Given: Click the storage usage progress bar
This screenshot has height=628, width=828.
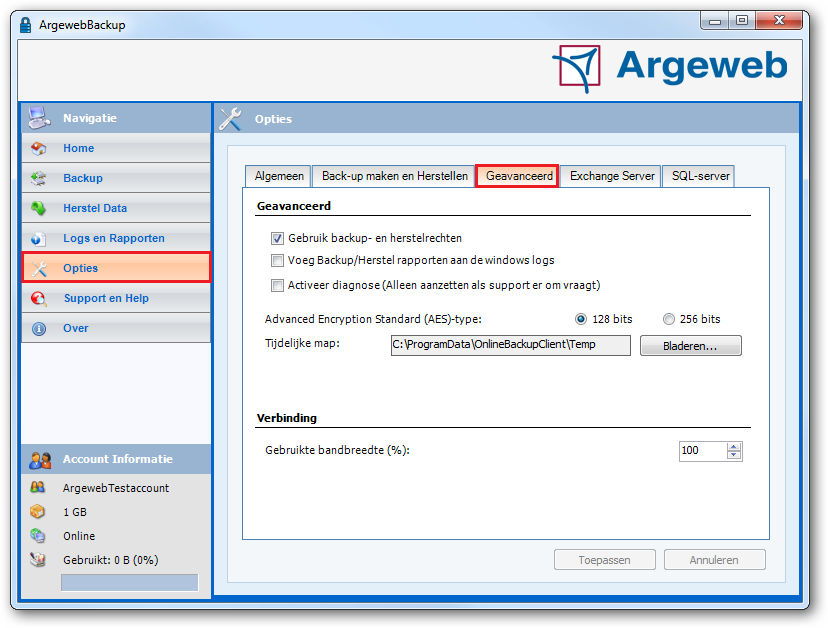Looking at the screenshot, I should 129,583.
